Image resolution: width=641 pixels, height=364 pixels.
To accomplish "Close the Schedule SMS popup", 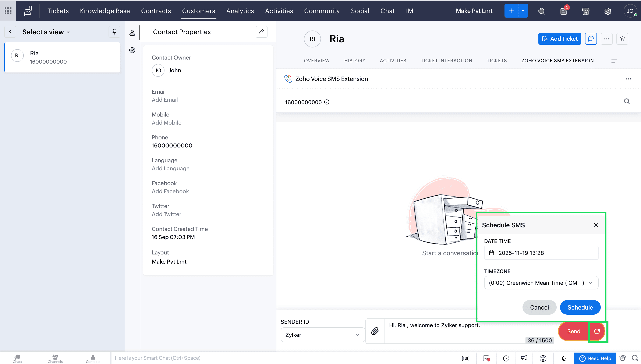I will (596, 225).
